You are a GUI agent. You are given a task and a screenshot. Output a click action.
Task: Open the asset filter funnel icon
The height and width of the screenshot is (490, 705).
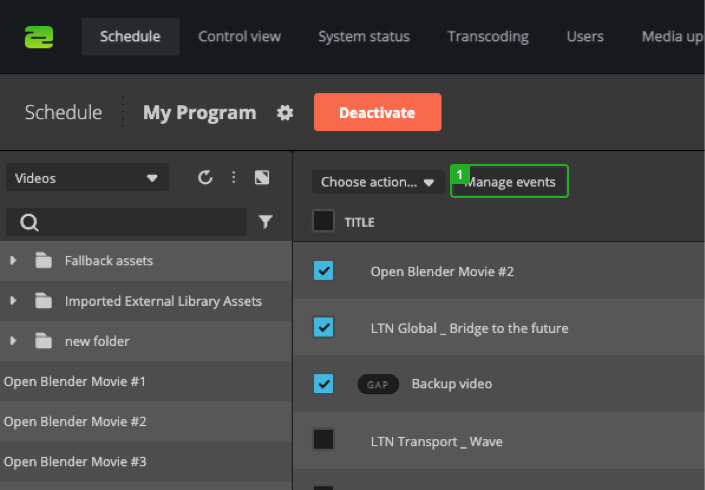(265, 222)
